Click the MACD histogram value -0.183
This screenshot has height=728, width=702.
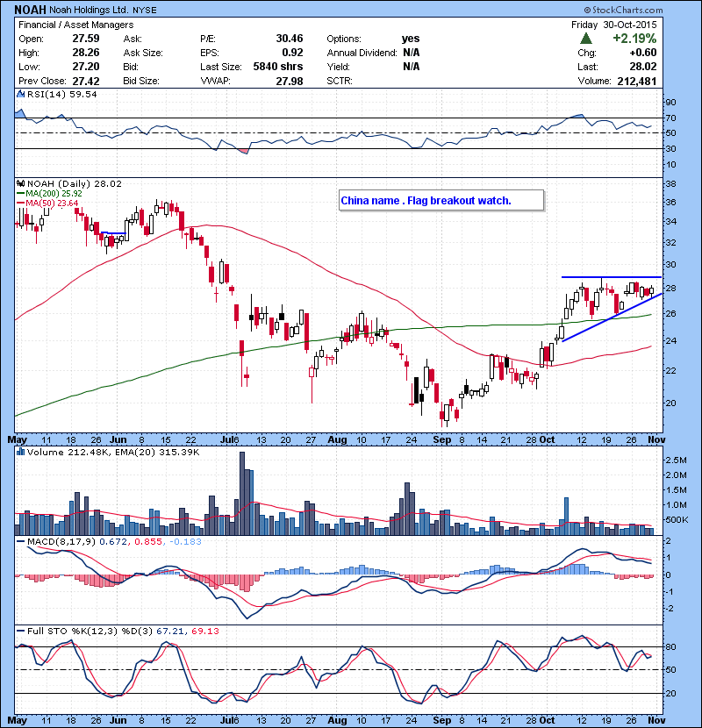pyautogui.click(x=185, y=541)
